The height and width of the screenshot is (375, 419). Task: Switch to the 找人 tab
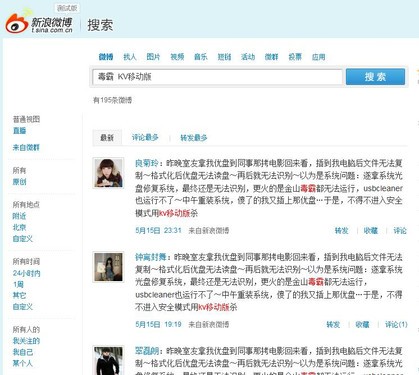[130, 57]
